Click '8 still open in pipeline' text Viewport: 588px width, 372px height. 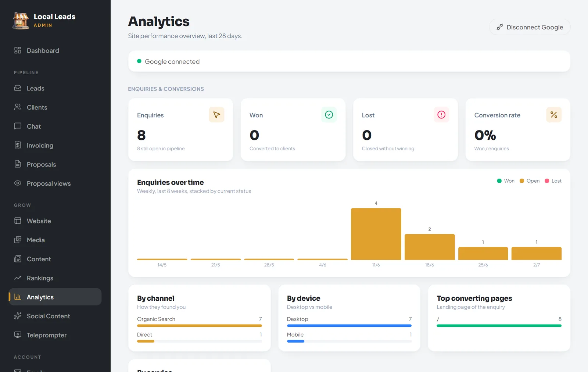161,149
